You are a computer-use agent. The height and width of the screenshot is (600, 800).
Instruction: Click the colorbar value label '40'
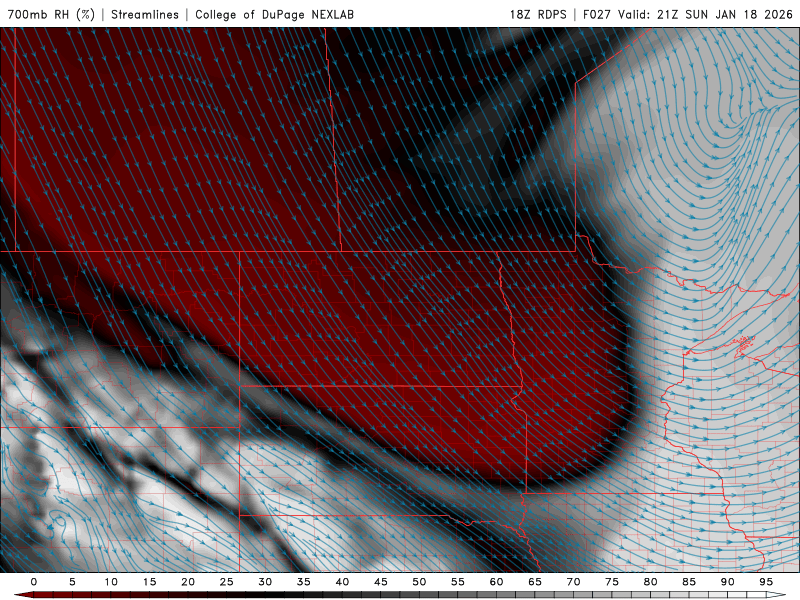pos(342,582)
